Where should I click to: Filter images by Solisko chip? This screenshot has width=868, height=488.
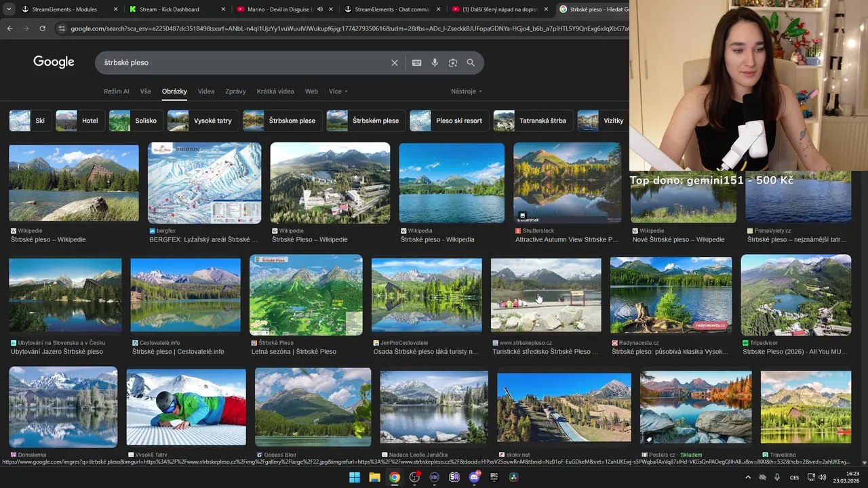point(136,121)
